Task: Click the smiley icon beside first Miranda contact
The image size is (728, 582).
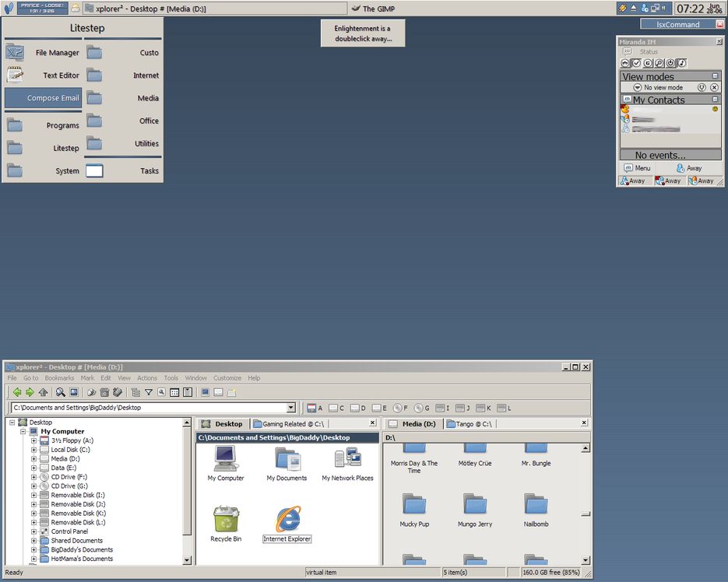Action: 715,109
